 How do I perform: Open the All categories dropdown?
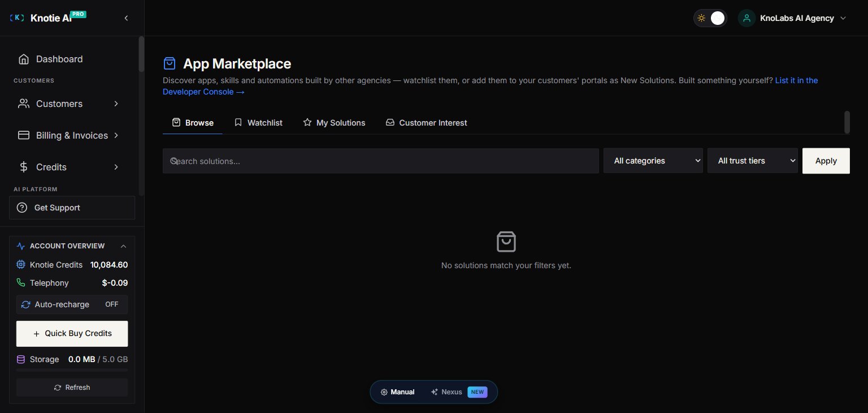click(x=653, y=161)
